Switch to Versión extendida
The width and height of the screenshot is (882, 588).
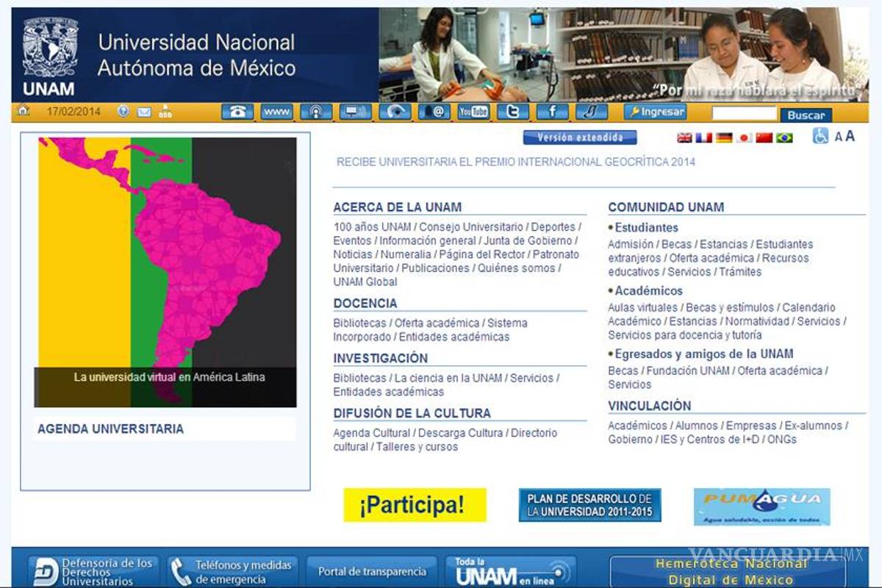click(x=580, y=137)
